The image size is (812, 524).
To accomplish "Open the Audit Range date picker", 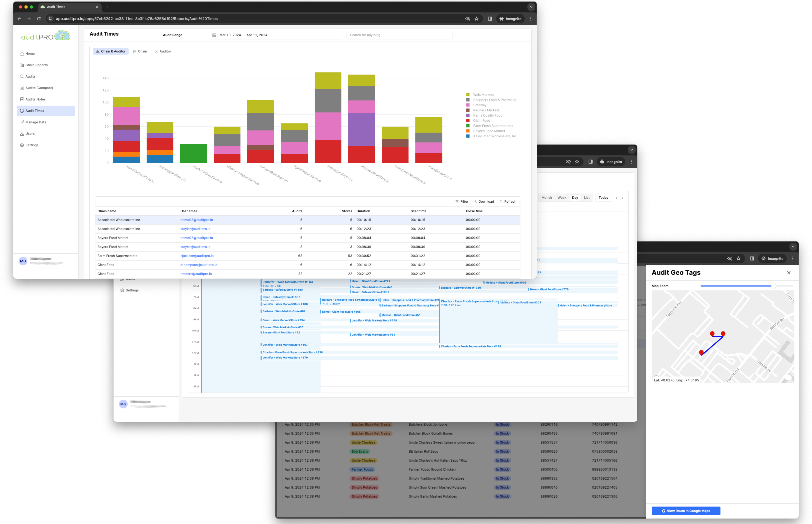I will tap(276, 35).
